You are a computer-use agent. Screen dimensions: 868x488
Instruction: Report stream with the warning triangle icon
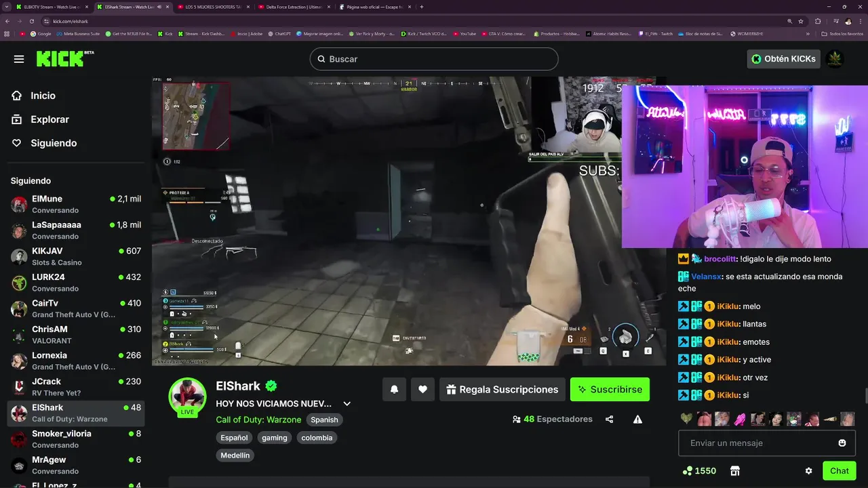pyautogui.click(x=637, y=420)
